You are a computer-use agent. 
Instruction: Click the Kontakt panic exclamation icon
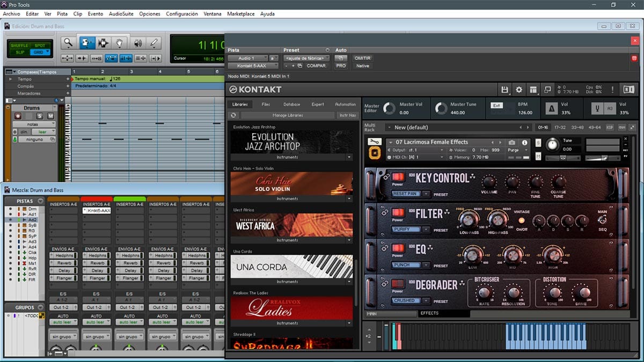click(612, 90)
